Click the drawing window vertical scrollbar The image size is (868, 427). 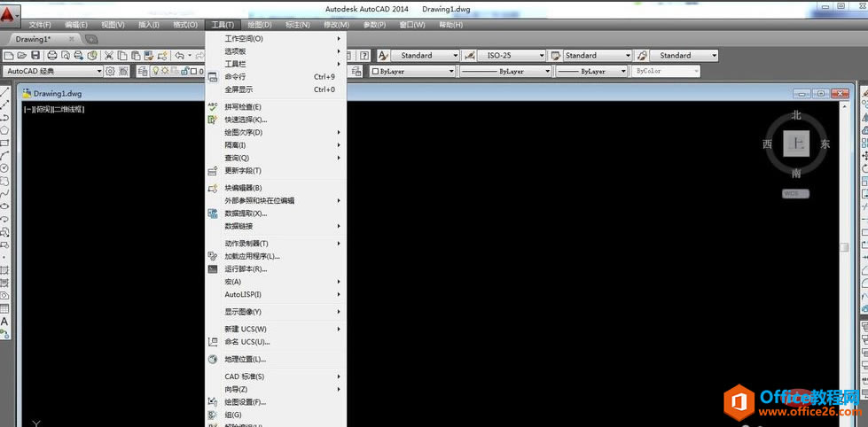coord(844,247)
